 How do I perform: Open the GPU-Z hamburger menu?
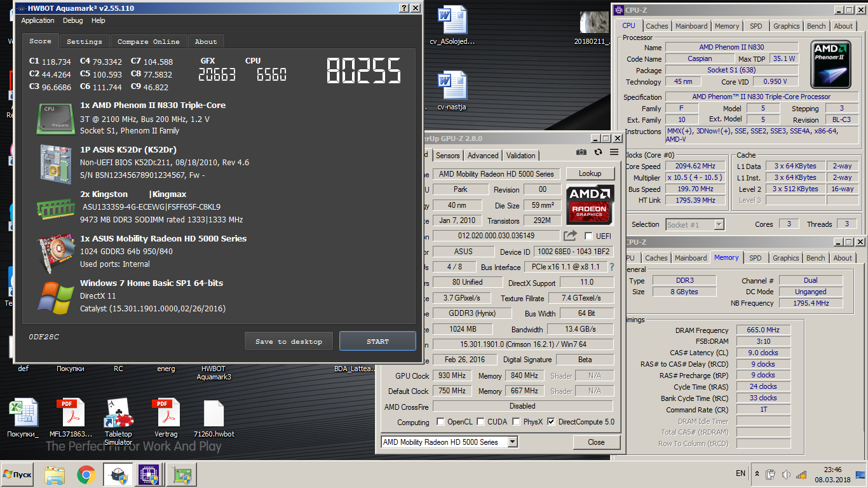point(614,152)
